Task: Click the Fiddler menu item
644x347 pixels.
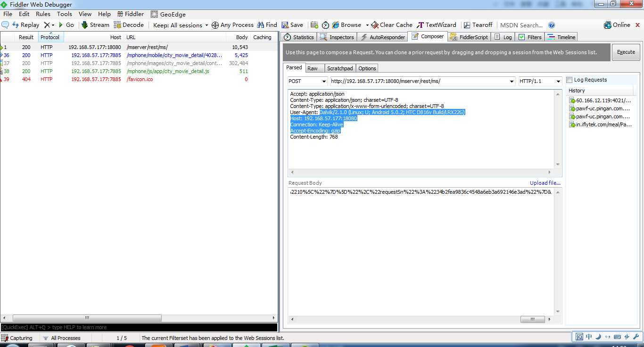Action: point(131,14)
